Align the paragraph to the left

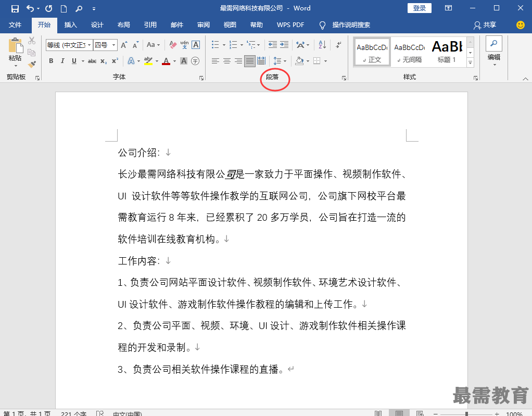point(215,61)
